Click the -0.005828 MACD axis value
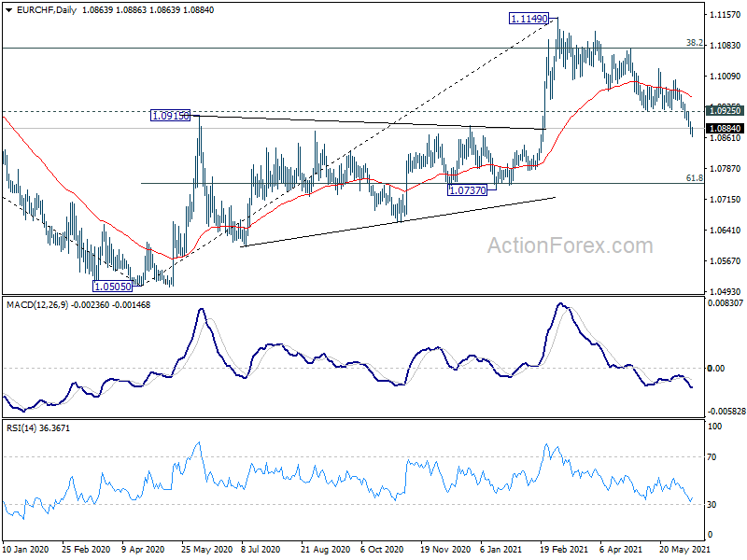The image size is (747, 560). tap(726, 411)
